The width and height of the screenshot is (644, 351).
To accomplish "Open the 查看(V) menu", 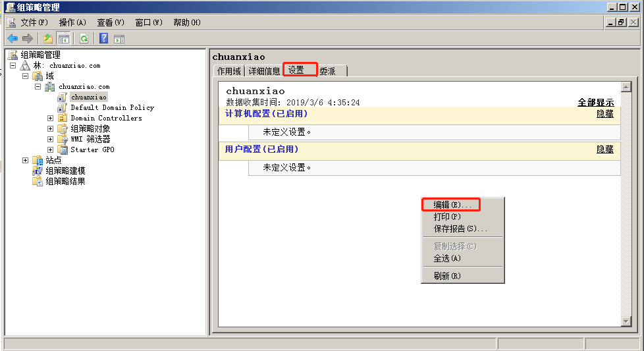I will coord(111,22).
